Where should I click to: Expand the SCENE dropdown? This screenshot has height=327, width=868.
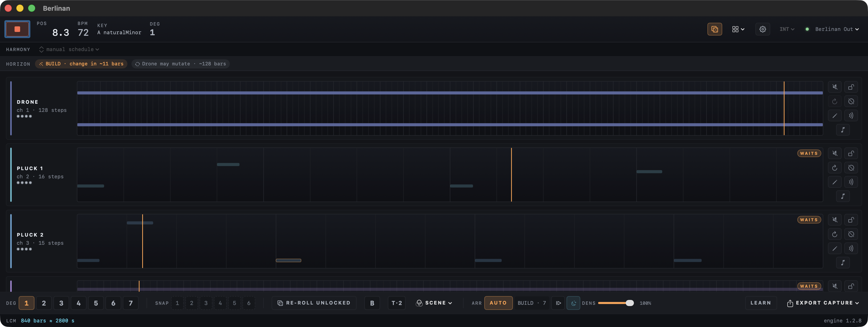tap(434, 303)
